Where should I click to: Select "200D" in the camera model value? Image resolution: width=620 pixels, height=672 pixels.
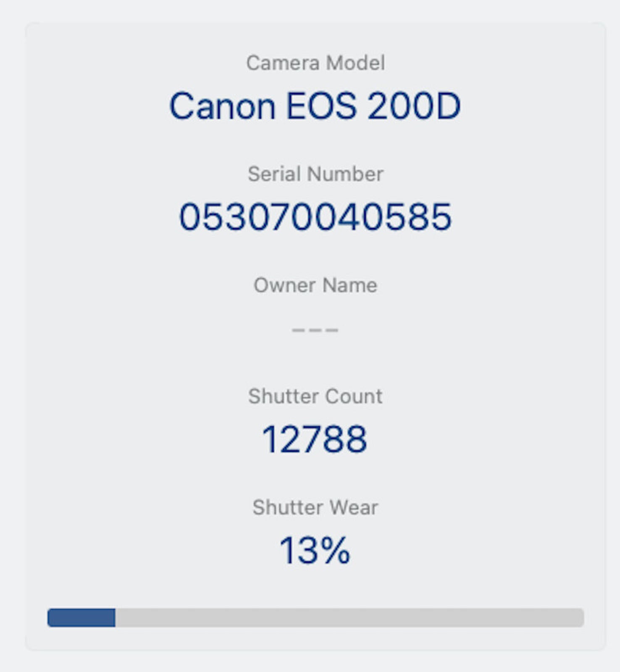click(414, 106)
